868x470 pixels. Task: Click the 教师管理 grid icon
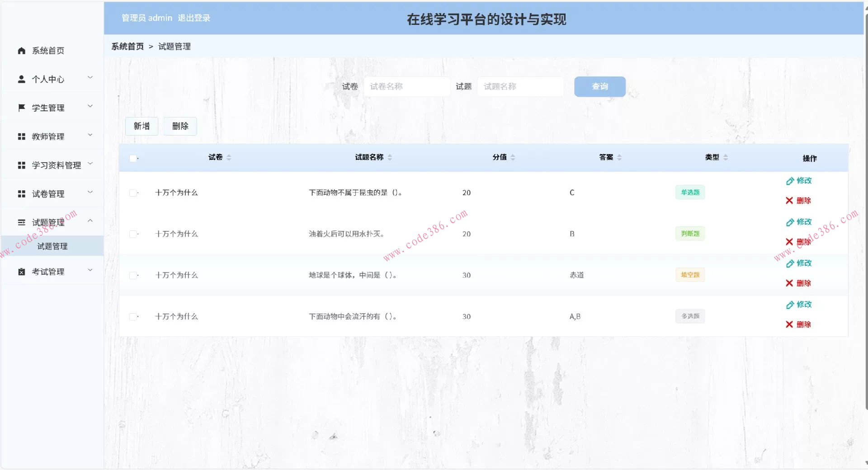[x=21, y=136]
